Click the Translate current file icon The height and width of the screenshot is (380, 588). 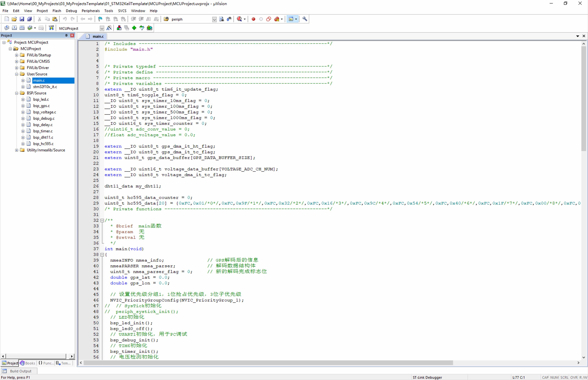7,28
